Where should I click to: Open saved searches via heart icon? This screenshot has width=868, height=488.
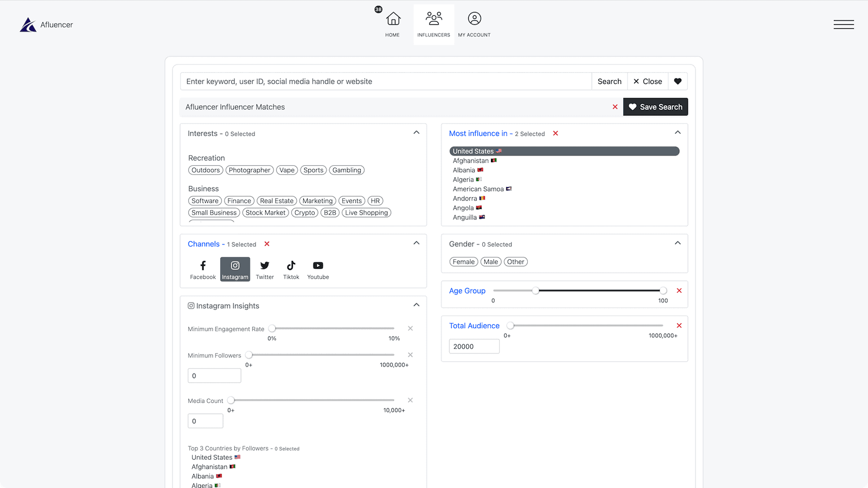tap(678, 81)
